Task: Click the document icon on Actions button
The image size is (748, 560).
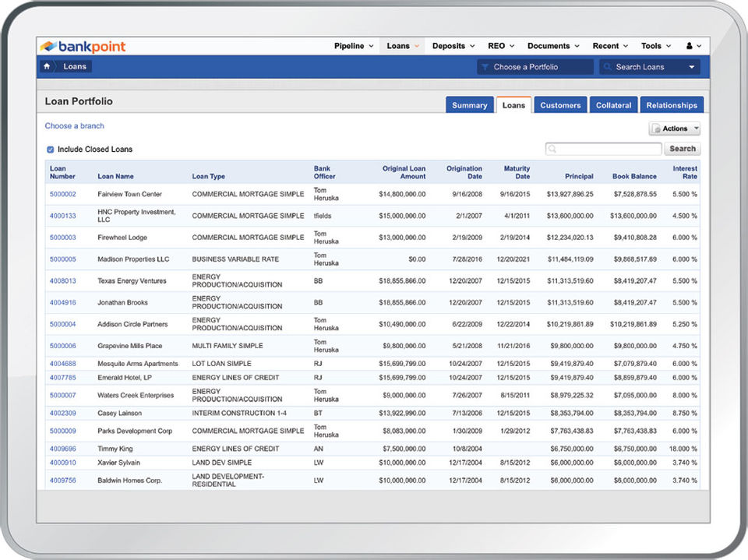Action: tap(656, 129)
